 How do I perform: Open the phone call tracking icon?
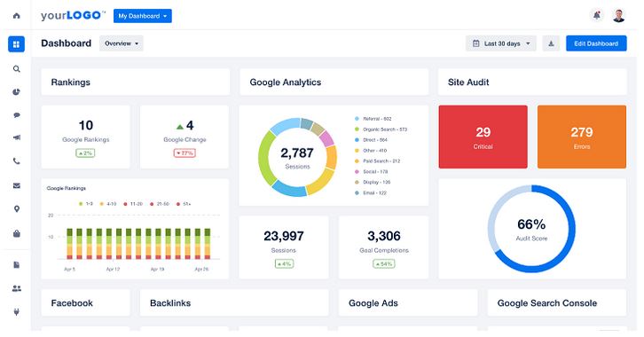(x=17, y=161)
